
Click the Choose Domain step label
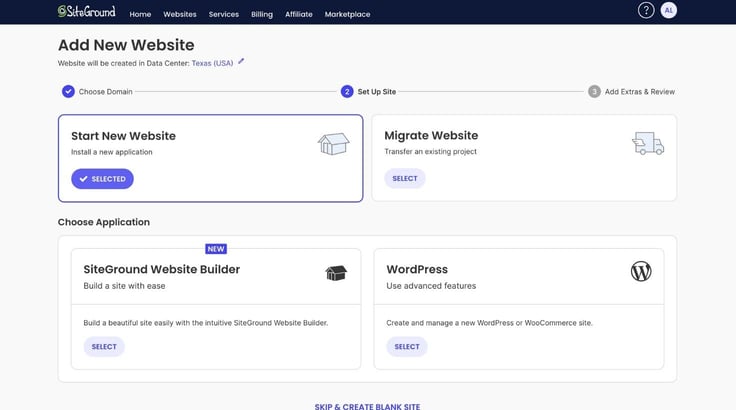[106, 92]
